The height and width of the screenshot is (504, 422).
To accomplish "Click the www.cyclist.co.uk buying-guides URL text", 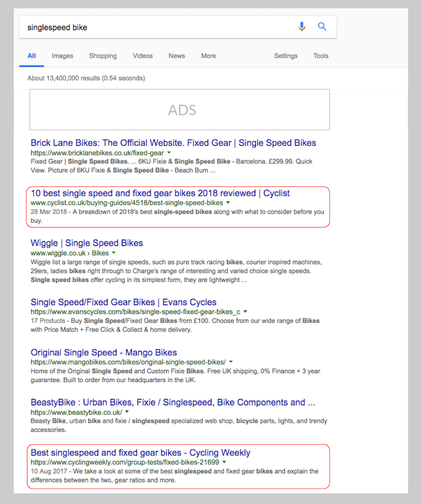I will click(x=127, y=203).
